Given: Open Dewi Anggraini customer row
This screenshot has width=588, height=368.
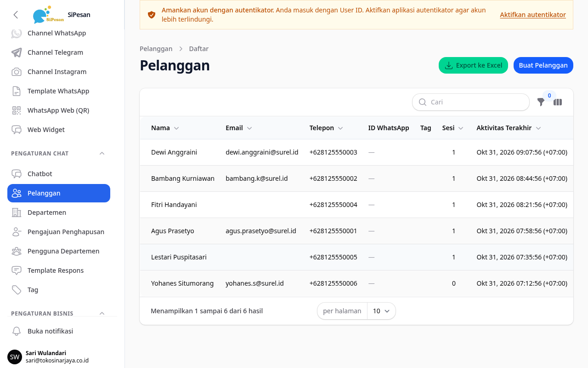Looking at the screenshot, I should 356,152.
